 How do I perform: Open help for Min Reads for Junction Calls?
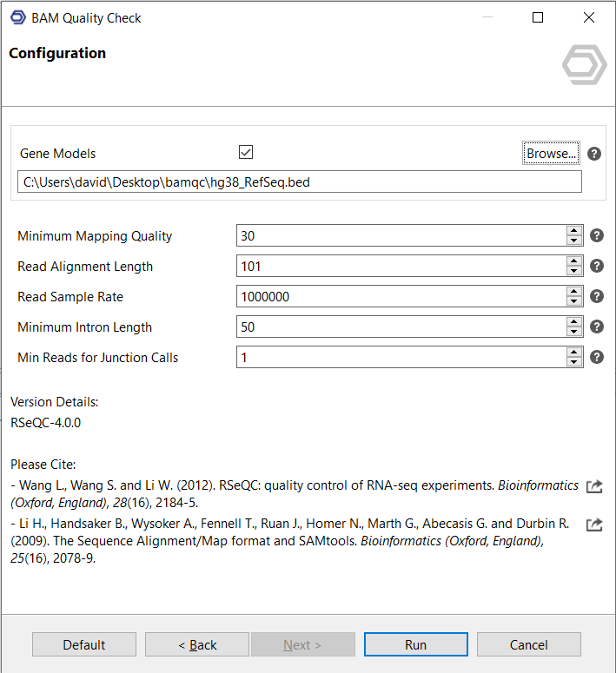tap(597, 357)
